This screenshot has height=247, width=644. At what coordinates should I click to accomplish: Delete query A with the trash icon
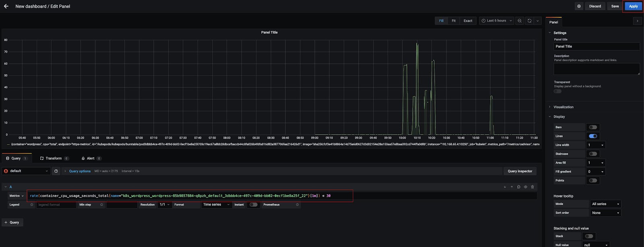533,187
